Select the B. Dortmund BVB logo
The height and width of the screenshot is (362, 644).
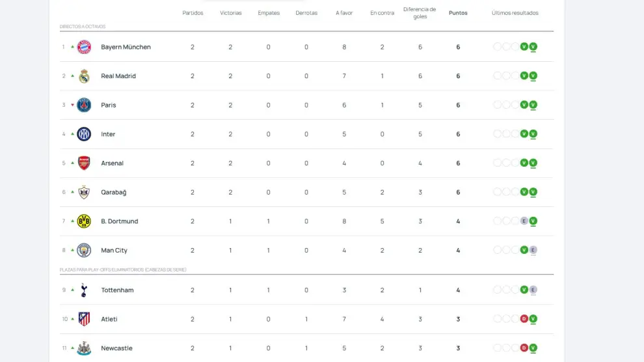coord(84,221)
